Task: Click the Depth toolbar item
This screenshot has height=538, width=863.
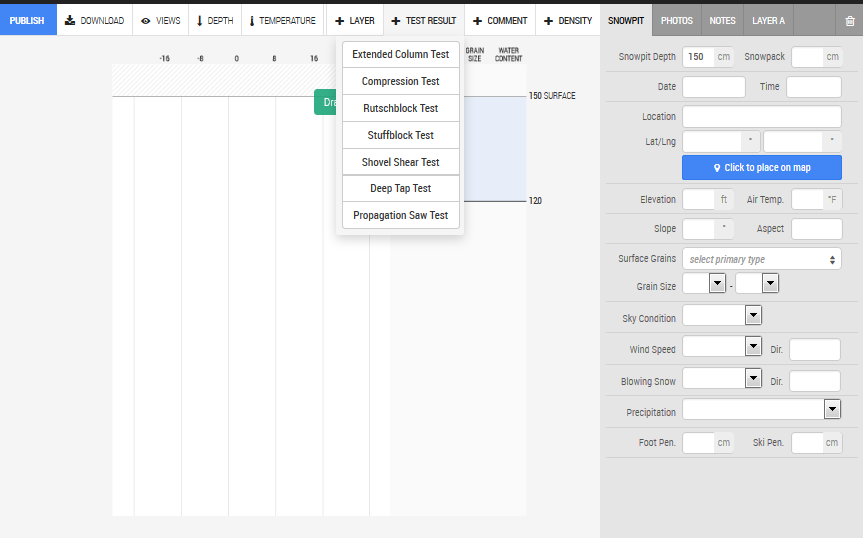Action: (215, 20)
